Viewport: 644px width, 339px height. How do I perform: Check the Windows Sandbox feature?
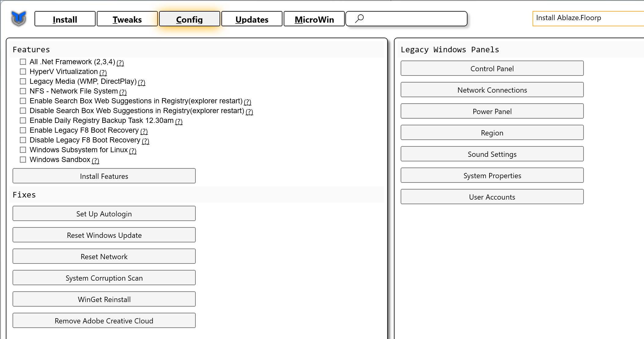tap(23, 159)
